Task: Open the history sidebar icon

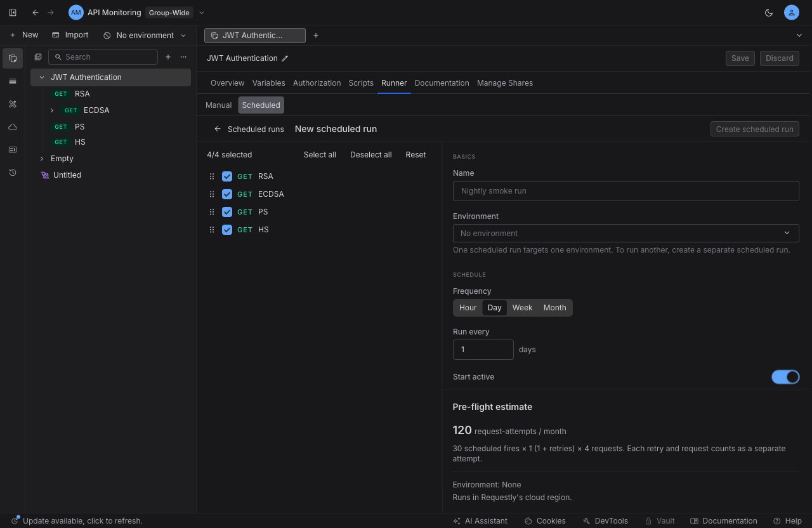Action: coord(13,173)
